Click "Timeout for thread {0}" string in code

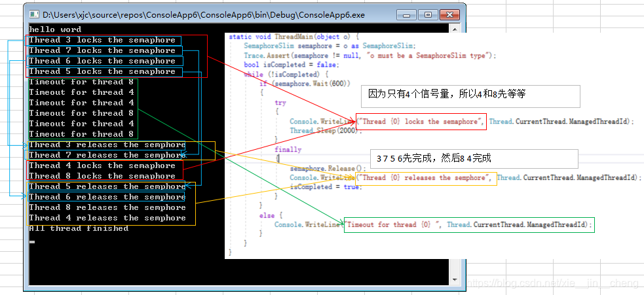click(394, 225)
